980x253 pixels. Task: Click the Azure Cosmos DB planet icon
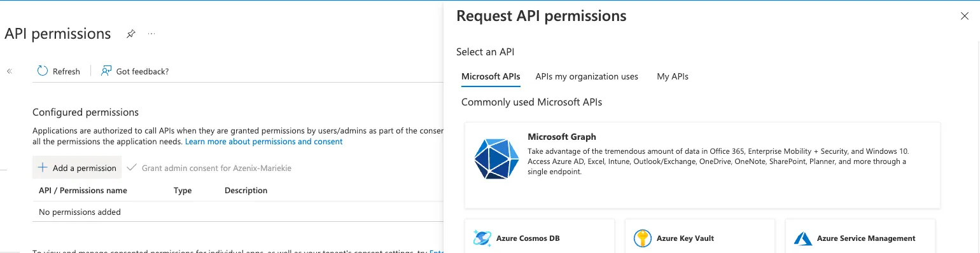482,238
